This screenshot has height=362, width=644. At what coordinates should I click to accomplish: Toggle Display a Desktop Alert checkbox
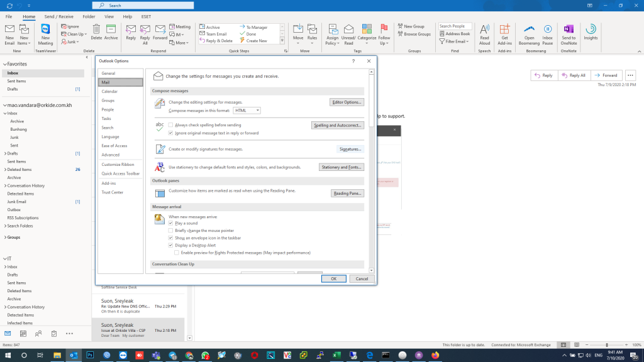pyautogui.click(x=171, y=245)
